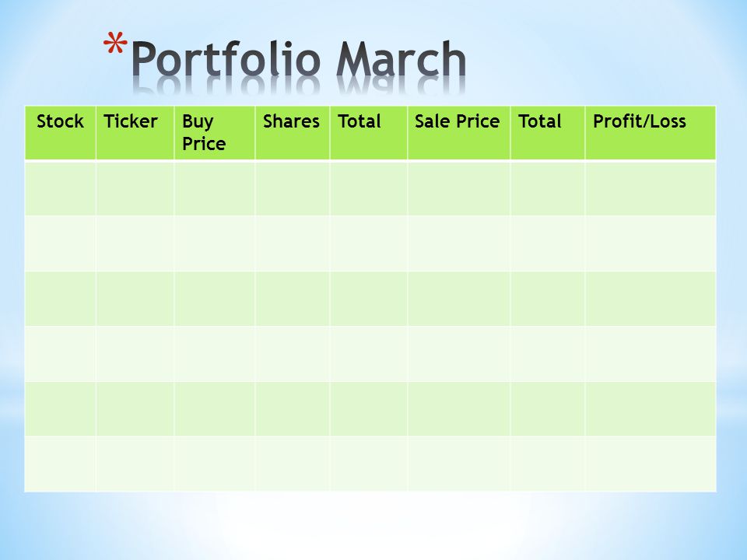Screen dimensions: 747x560
Task: Click first empty cell under Shares
Action: pyautogui.click(x=292, y=188)
